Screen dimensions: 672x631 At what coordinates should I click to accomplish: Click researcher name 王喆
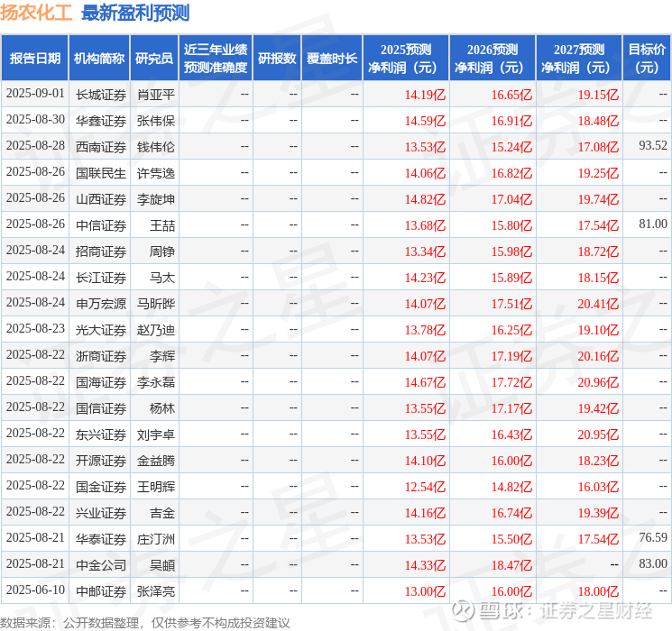point(162,224)
